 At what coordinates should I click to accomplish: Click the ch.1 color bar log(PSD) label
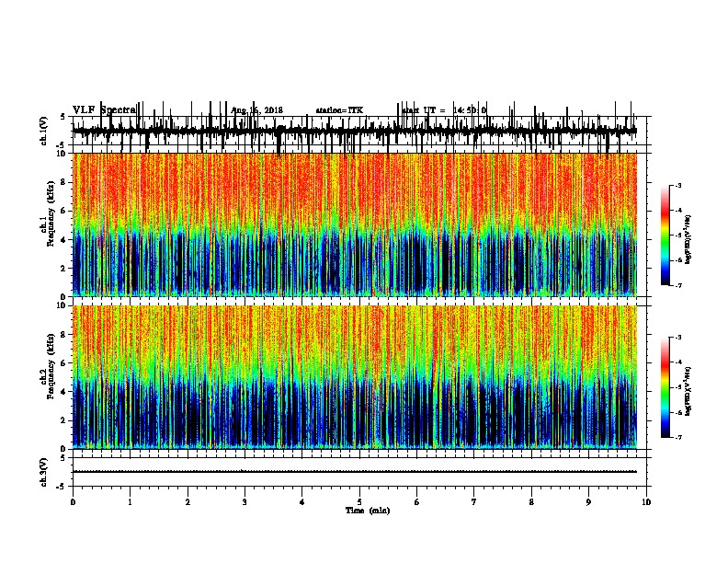688,239
